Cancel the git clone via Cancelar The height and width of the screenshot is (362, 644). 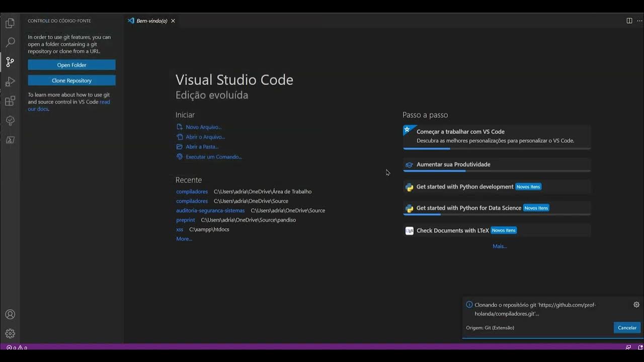click(627, 328)
